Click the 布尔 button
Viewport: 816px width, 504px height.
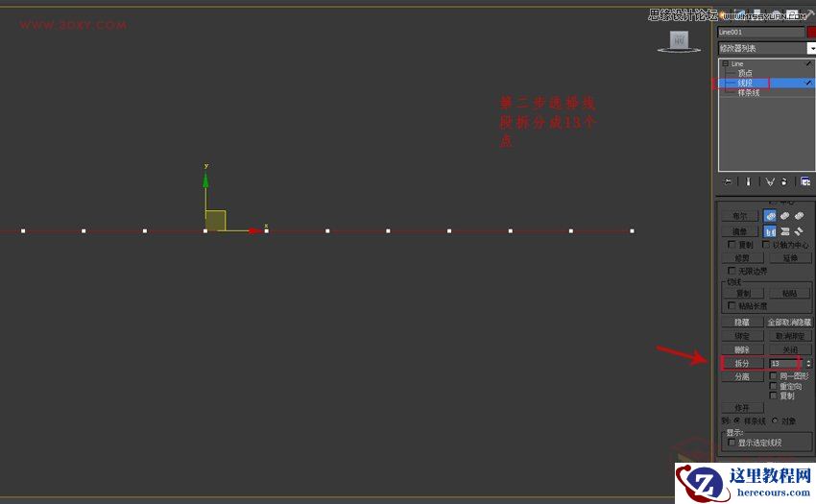click(739, 216)
